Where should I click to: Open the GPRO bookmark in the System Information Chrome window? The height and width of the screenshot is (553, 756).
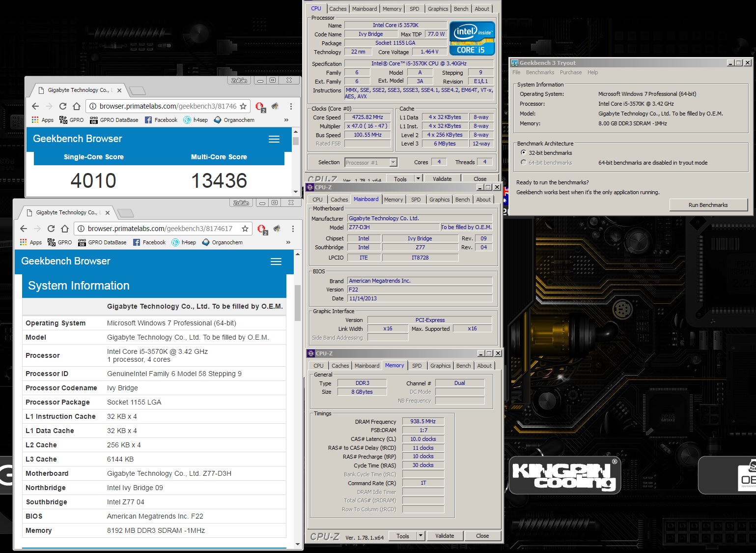59,242
